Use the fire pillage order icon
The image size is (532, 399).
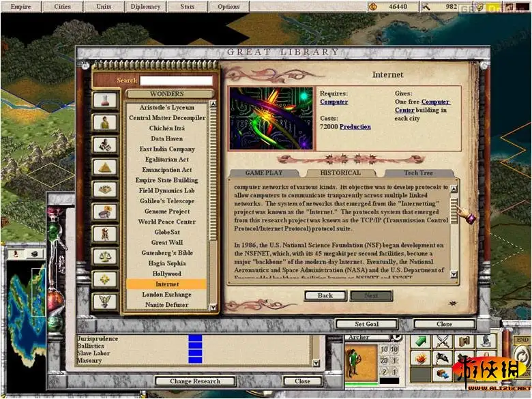421,358
